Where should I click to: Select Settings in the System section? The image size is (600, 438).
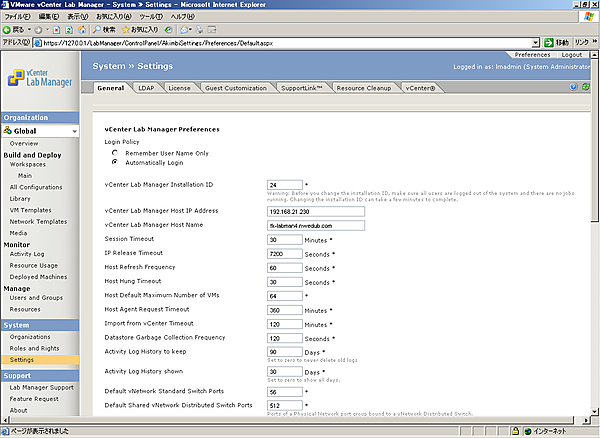click(x=40, y=360)
